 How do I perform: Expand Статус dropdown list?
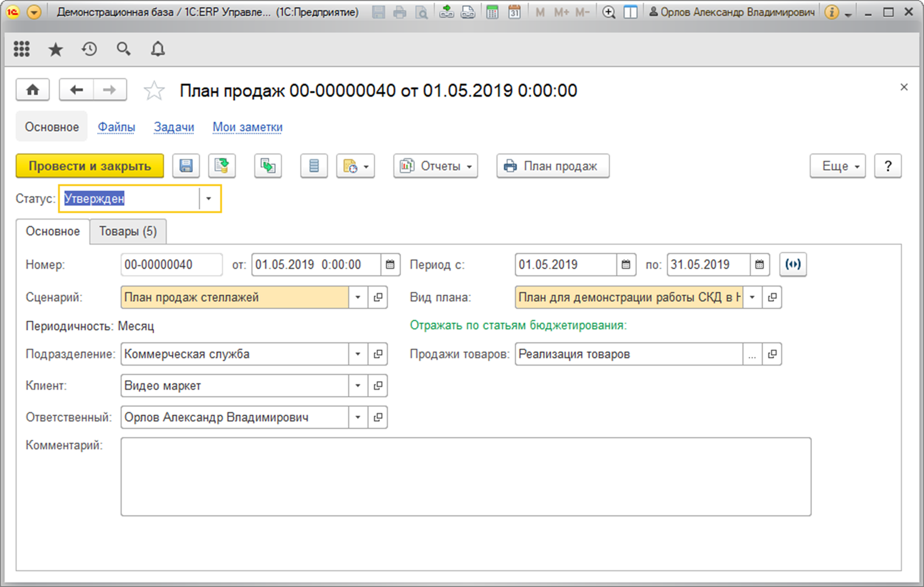[208, 198]
